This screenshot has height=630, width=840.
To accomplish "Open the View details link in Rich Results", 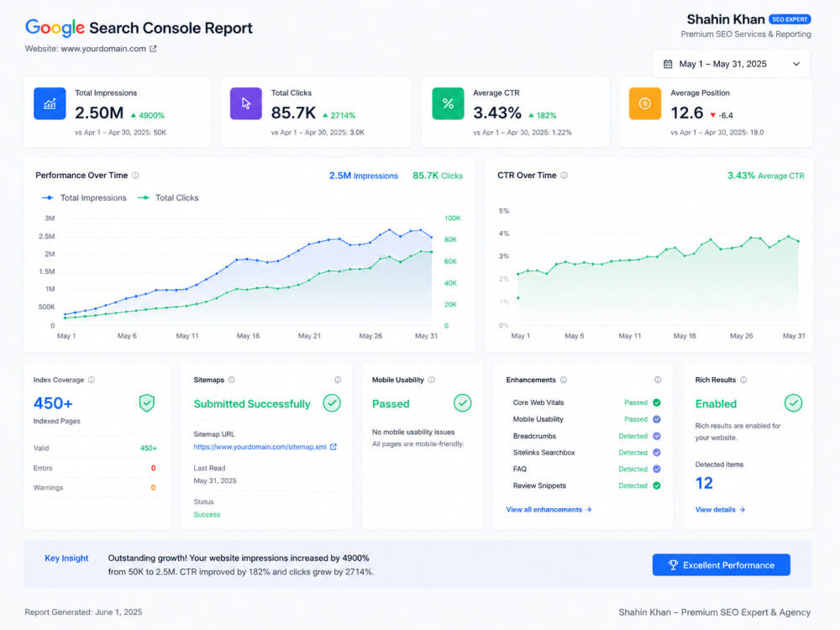I will [x=720, y=510].
